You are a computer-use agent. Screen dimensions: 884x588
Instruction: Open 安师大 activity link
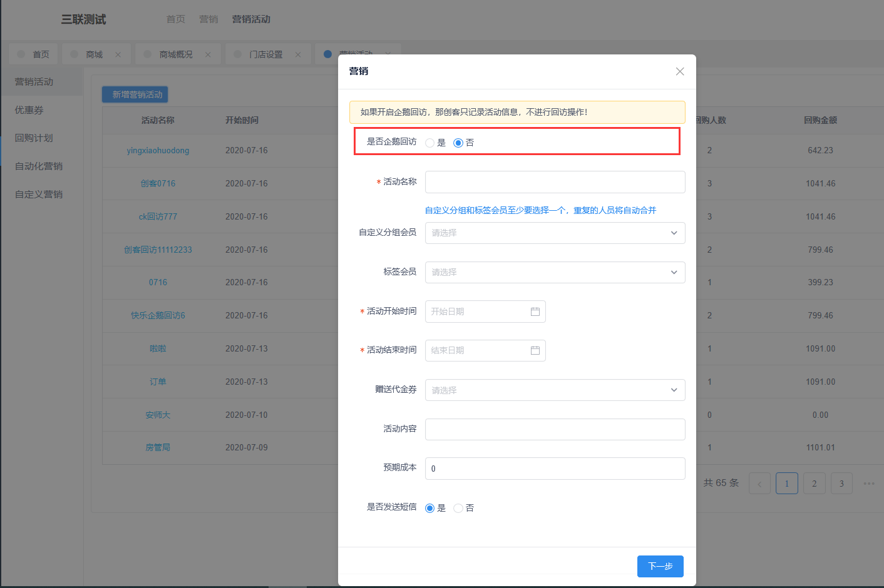(x=158, y=415)
